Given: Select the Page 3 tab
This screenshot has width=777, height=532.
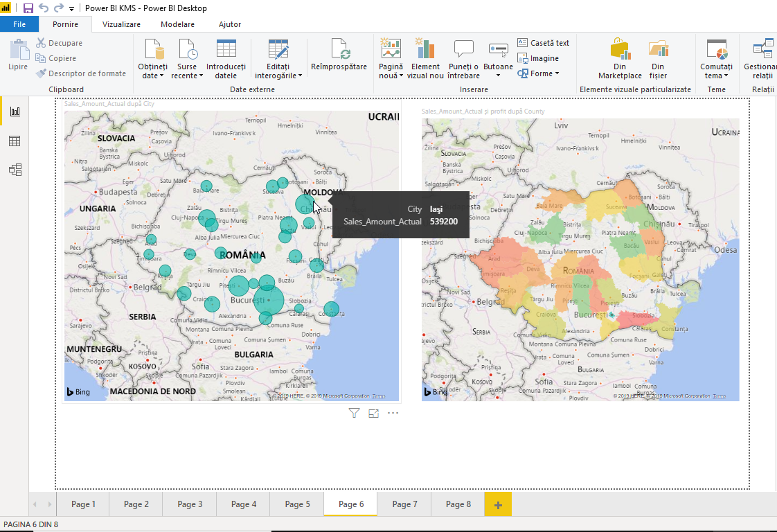Looking at the screenshot, I should pyautogui.click(x=189, y=504).
